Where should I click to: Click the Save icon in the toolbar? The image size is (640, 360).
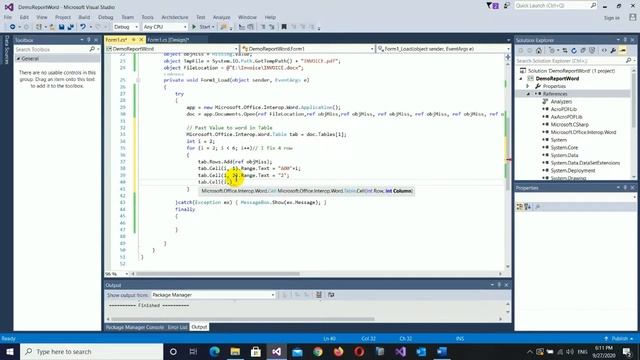click(61, 27)
